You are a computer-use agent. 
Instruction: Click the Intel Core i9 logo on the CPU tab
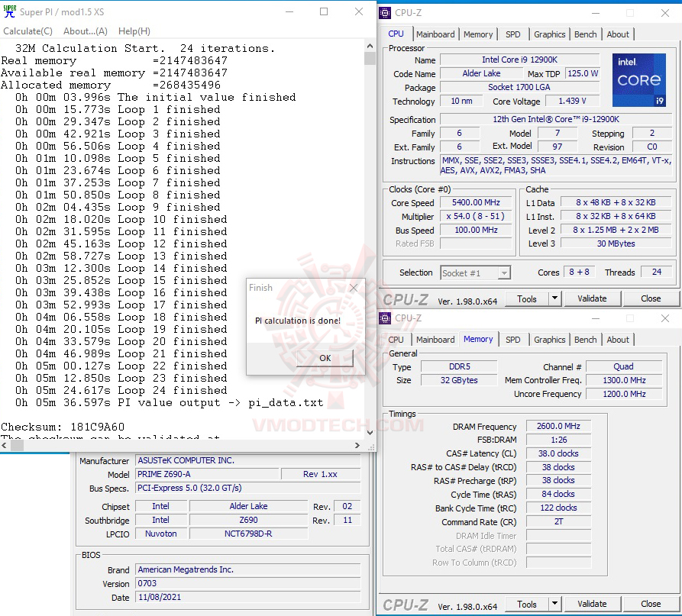(639, 79)
